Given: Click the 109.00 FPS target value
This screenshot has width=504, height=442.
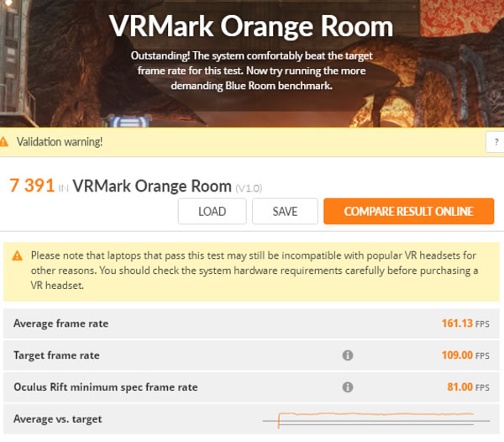Looking at the screenshot, I should point(465,355).
